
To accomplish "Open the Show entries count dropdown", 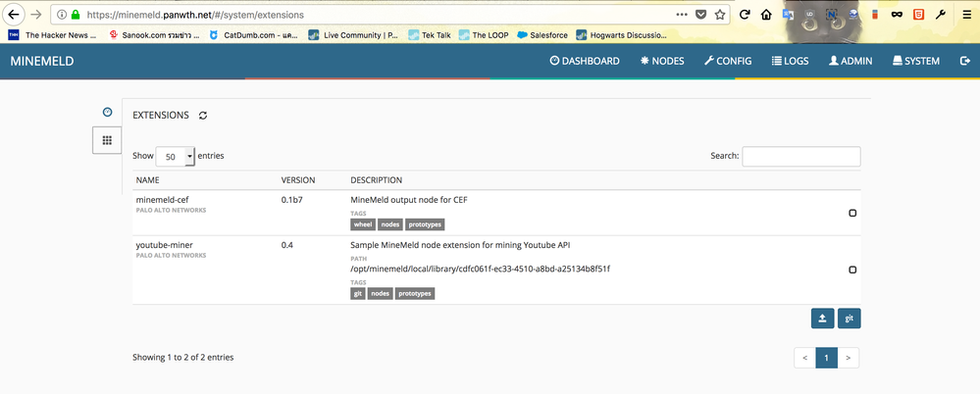I will (x=176, y=157).
